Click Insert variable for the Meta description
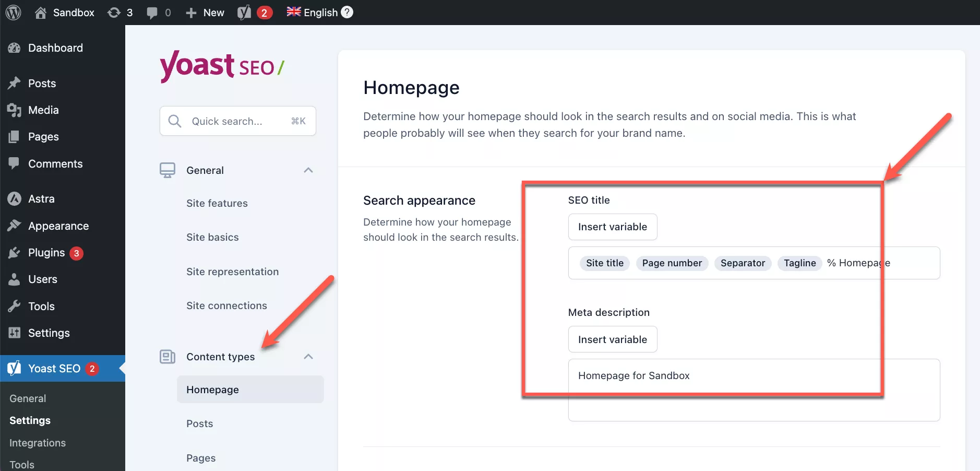The height and width of the screenshot is (471, 980). [x=612, y=339]
